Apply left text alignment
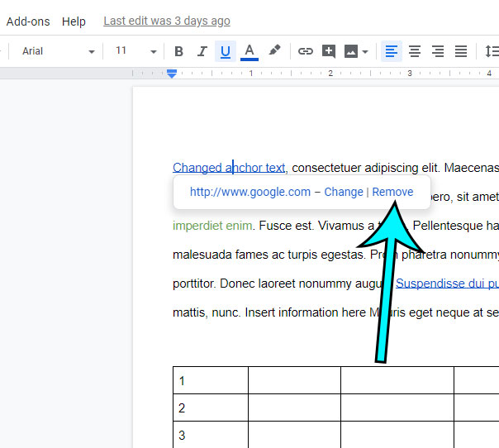The height and width of the screenshot is (448, 499). click(392, 51)
